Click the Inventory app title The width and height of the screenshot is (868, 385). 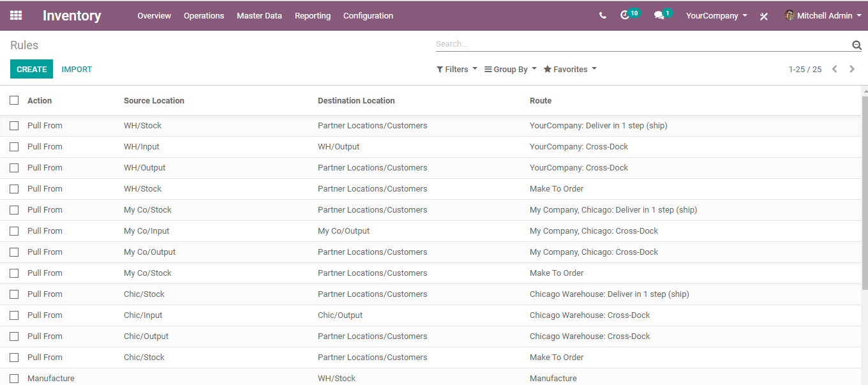pyautogui.click(x=71, y=15)
